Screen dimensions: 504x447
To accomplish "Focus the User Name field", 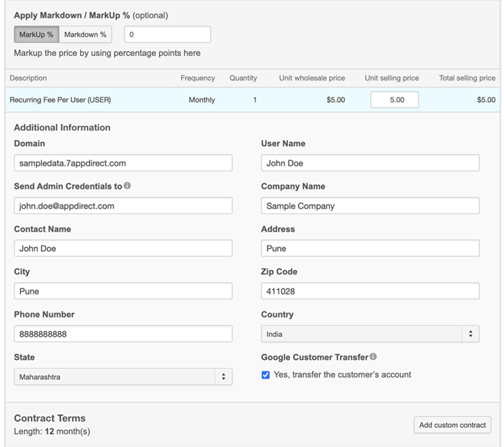I will [370, 163].
